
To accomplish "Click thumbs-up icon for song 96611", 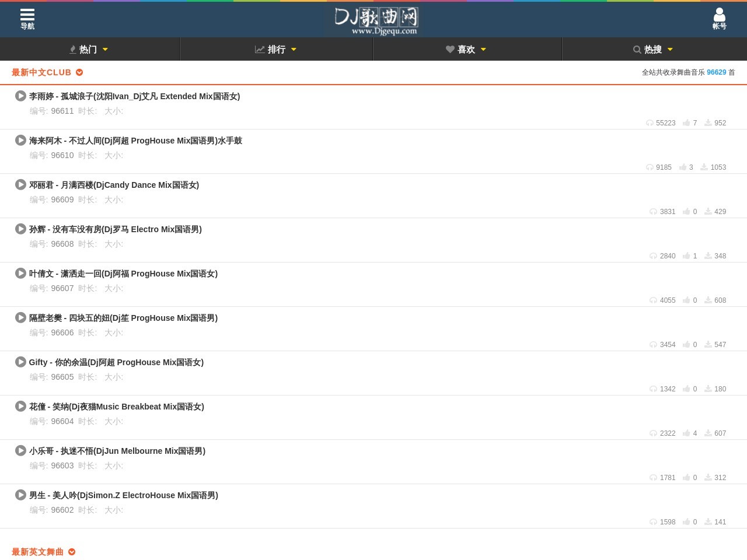I will click(x=686, y=123).
